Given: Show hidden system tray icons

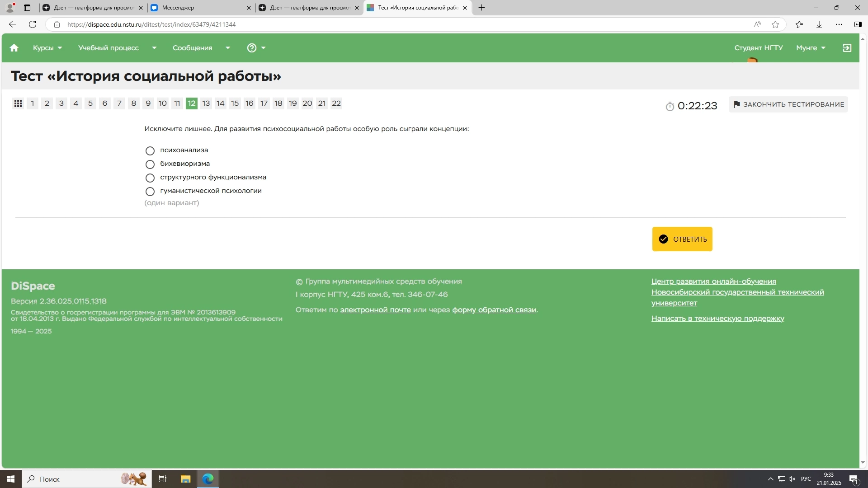Looking at the screenshot, I should tap(770, 479).
